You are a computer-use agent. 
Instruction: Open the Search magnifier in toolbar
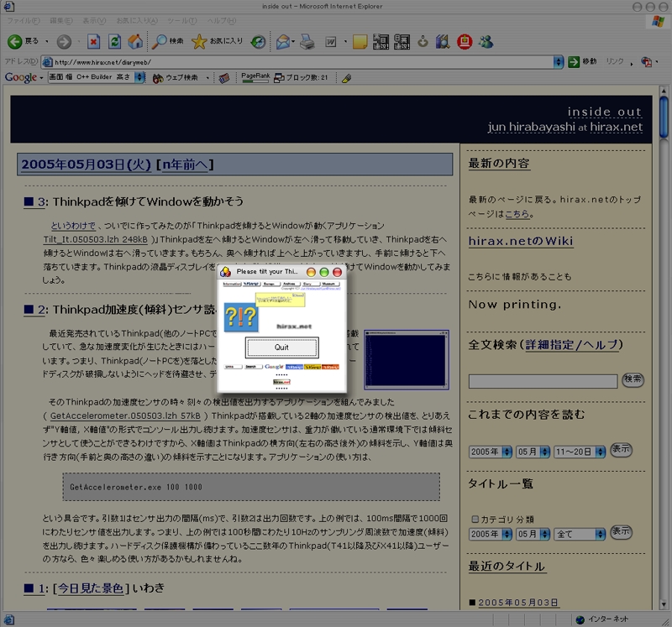pos(160,41)
